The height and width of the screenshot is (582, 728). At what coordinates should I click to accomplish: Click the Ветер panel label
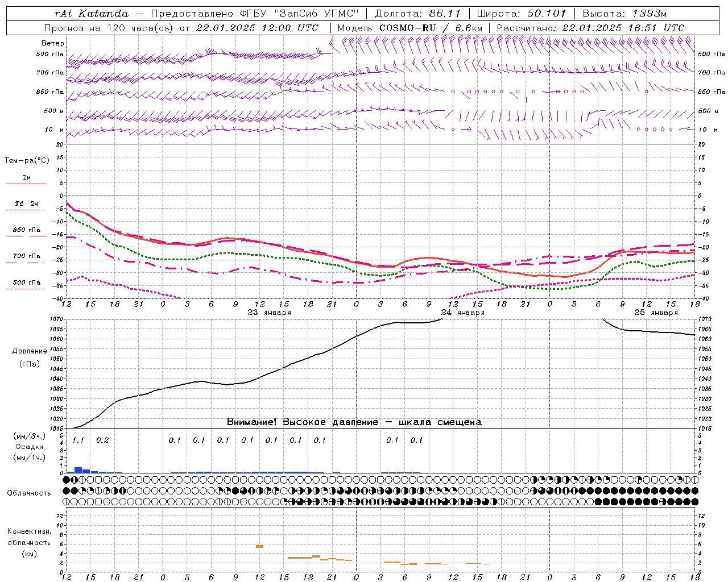tap(53, 43)
